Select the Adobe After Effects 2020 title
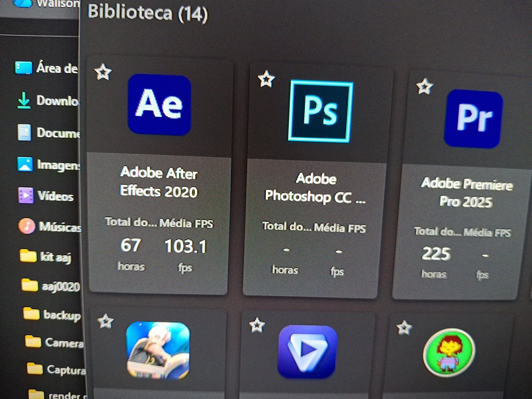532x399 pixels. (159, 182)
